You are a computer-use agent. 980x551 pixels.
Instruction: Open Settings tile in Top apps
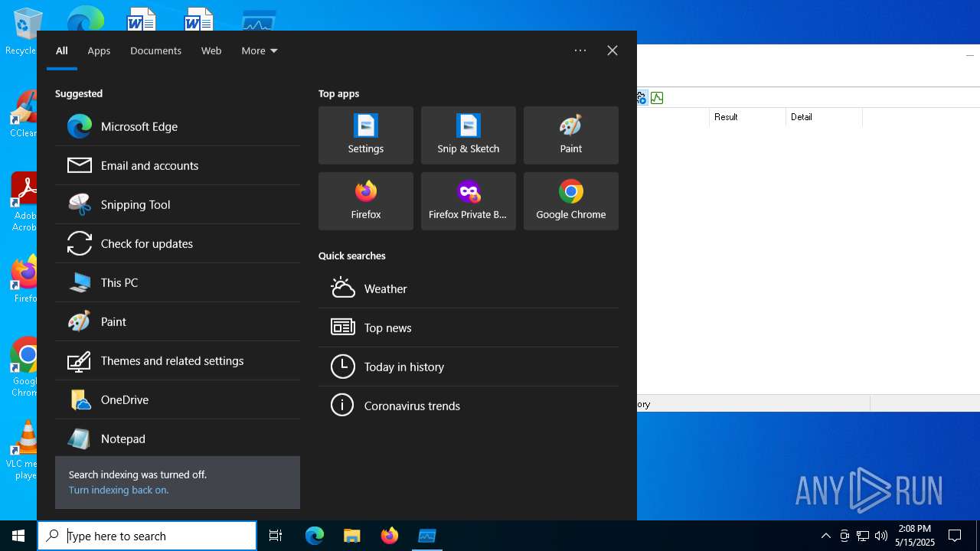click(x=366, y=135)
